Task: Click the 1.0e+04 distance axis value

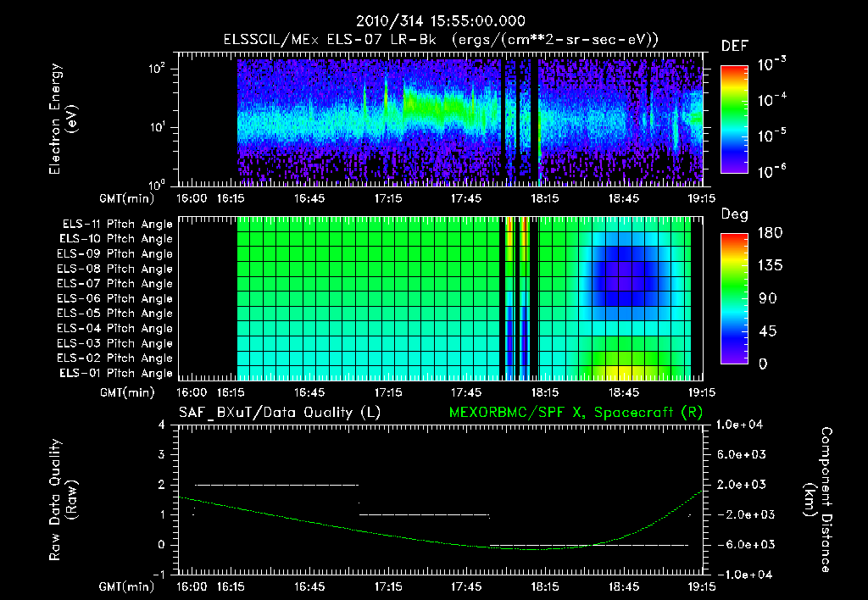Action: (739, 425)
